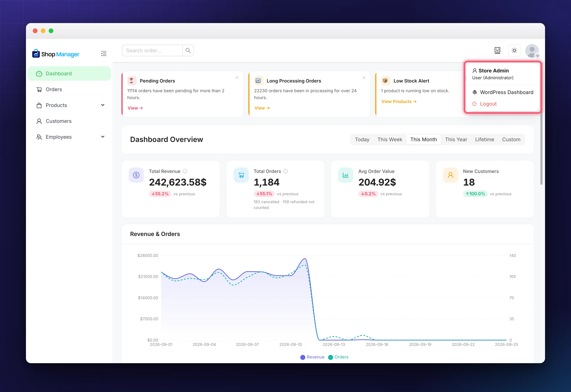Screen dimensions: 571x392
Task: Collapse the sidebar with the menu-fold icon
Action: pyautogui.click(x=103, y=54)
